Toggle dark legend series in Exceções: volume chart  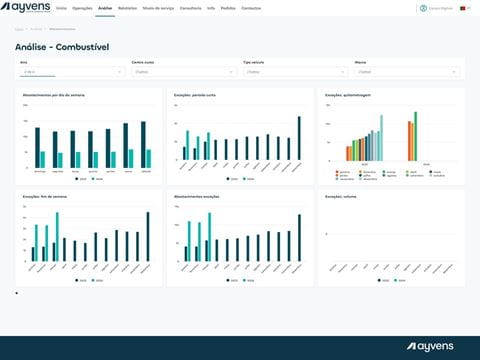379,280
